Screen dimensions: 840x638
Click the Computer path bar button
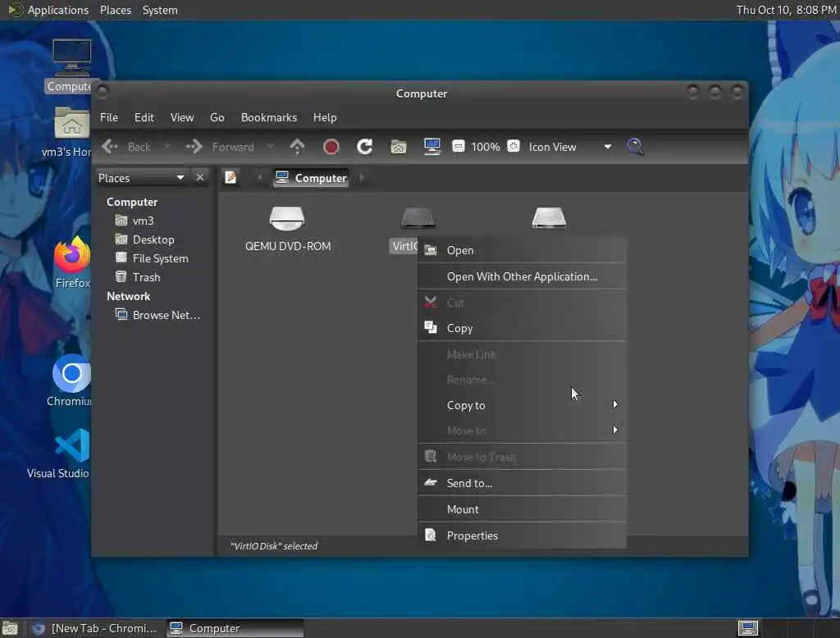pyautogui.click(x=311, y=178)
